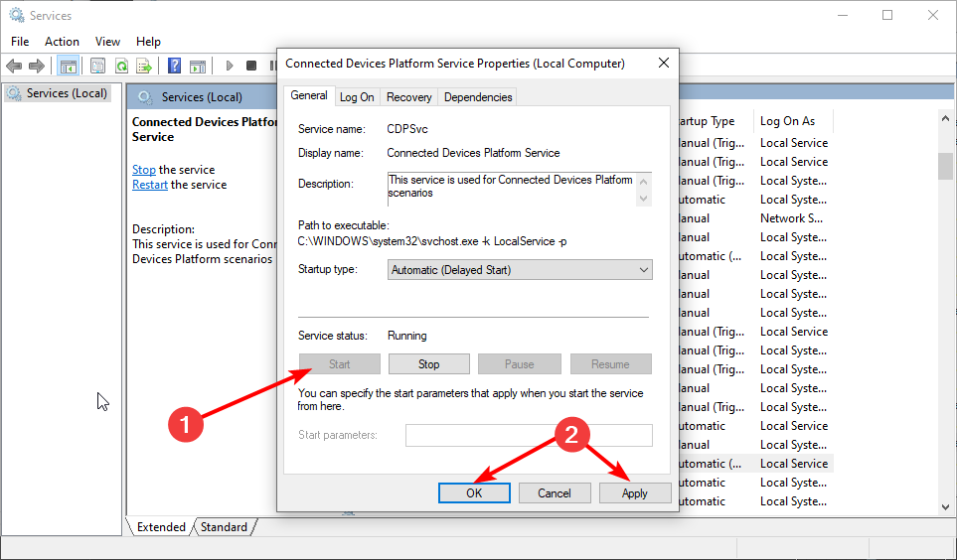The height and width of the screenshot is (560, 957).
Task: Click the Start parameters text field
Action: click(x=529, y=435)
